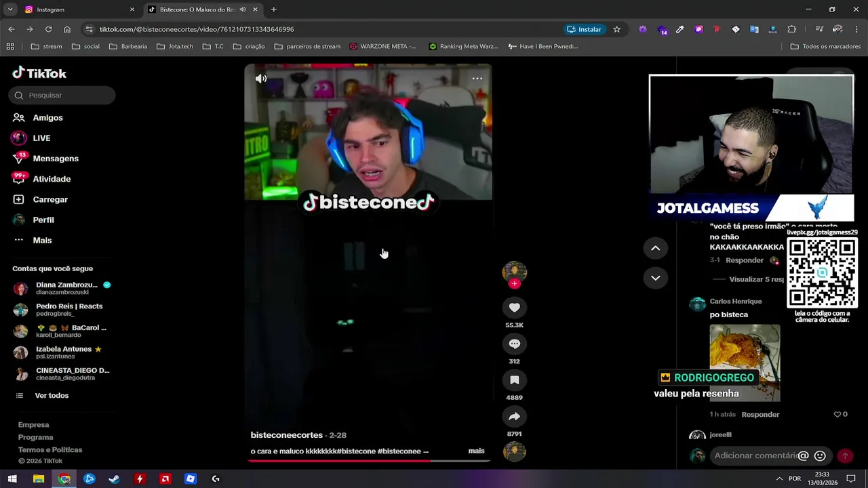Image resolution: width=868 pixels, height=488 pixels.
Task: Open a new browser tab with plus
Action: coord(273,9)
